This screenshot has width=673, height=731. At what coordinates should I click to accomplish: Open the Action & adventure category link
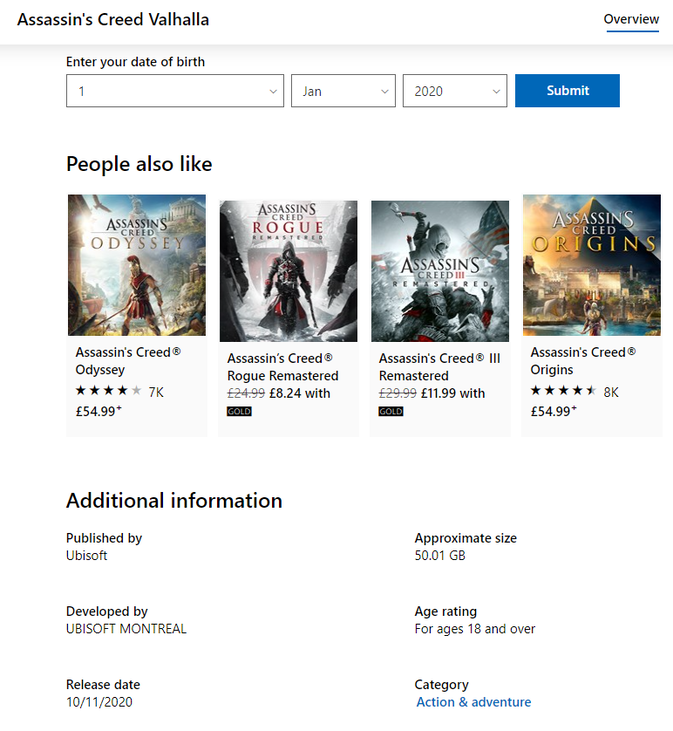pyautogui.click(x=474, y=702)
